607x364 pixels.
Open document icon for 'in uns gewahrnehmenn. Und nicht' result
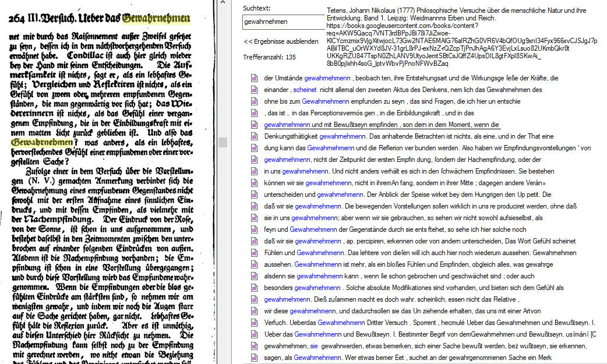254,171
